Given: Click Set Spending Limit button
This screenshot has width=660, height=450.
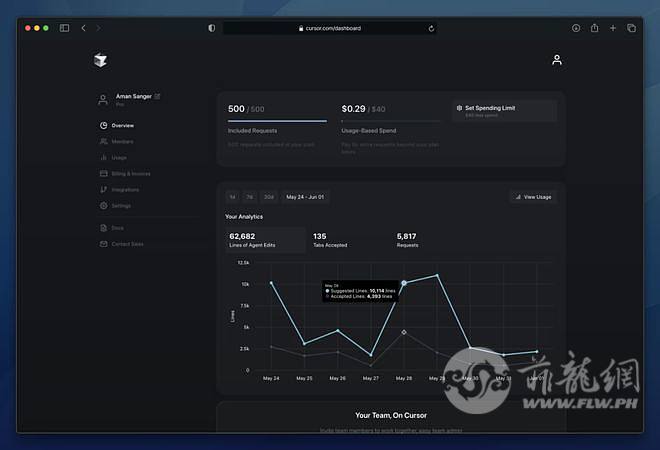Looking at the screenshot, I should 504,111.
